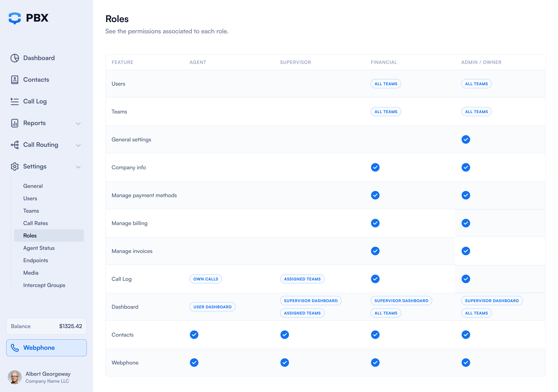Expand the Call Routing chevron
Image resolution: width=558 pixels, height=392 pixels.
(78, 145)
